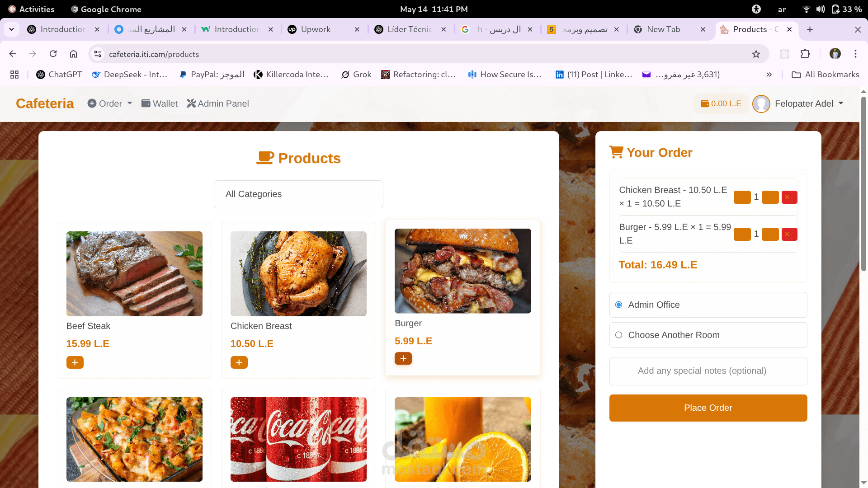Click the Chicken Breast 10.50 L.E price

click(252, 344)
